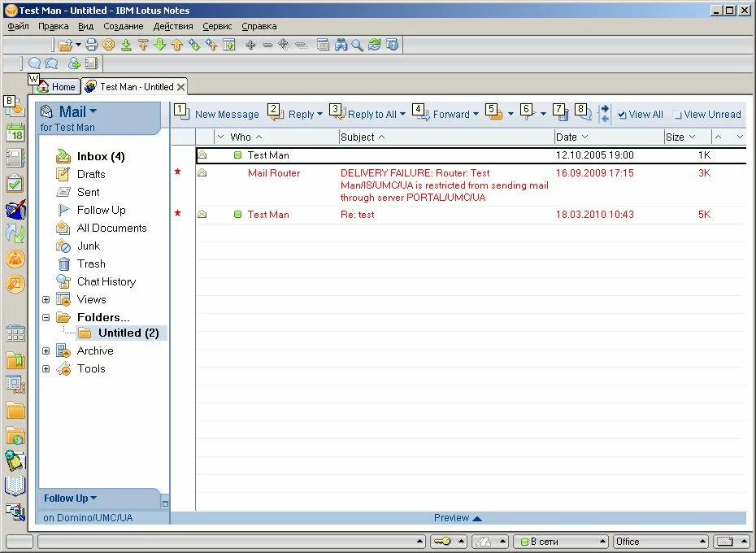Open the Calendar bookmark in the left sidebar
This screenshot has height=553, width=756.
pyautogui.click(x=15, y=133)
